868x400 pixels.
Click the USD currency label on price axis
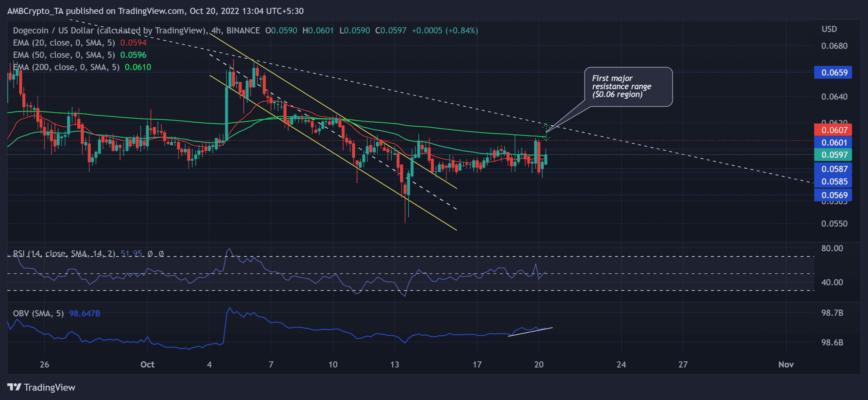point(829,29)
